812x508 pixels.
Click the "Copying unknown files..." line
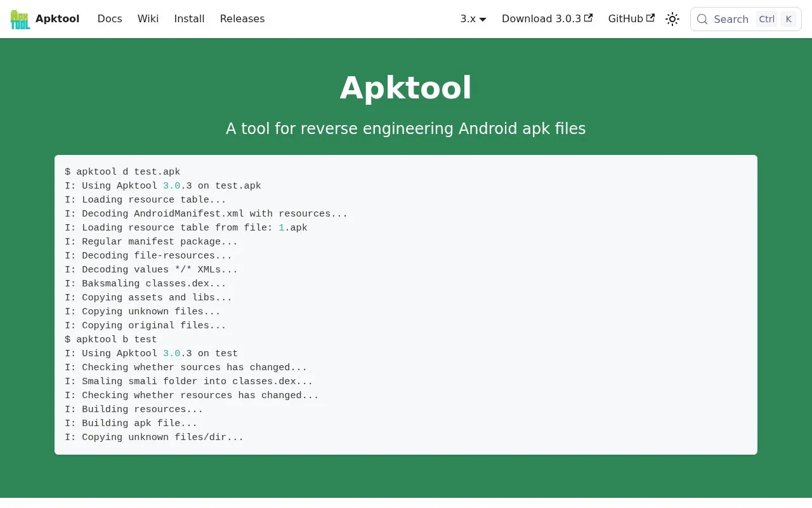[143, 312]
